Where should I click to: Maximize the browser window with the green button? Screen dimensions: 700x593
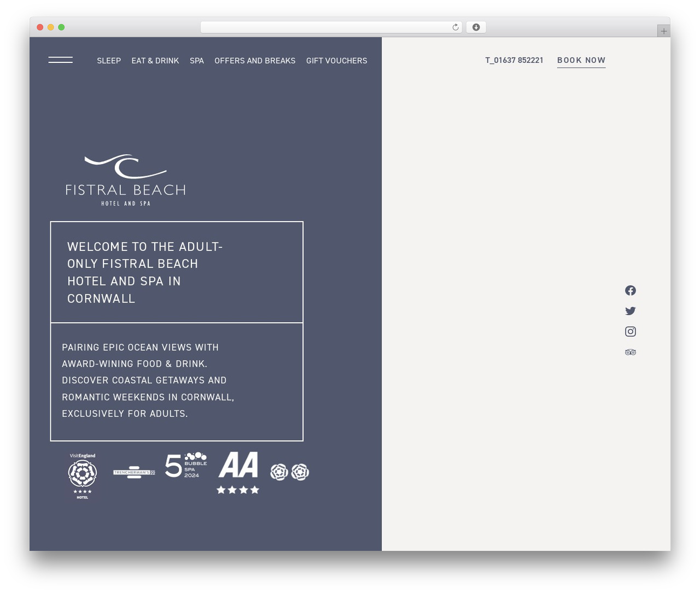pyautogui.click(x=61, y=27)
